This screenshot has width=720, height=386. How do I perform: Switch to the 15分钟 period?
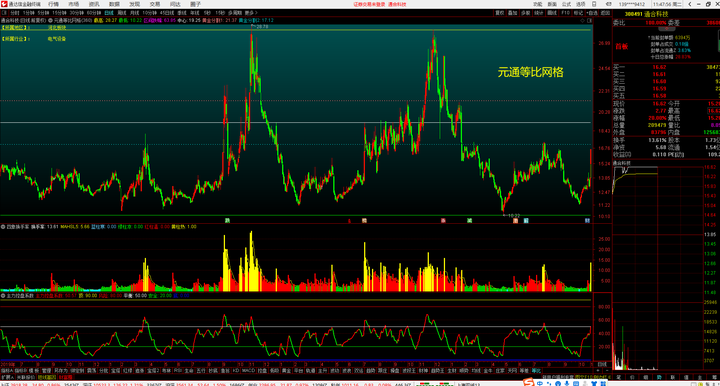(x=59, y=13)
